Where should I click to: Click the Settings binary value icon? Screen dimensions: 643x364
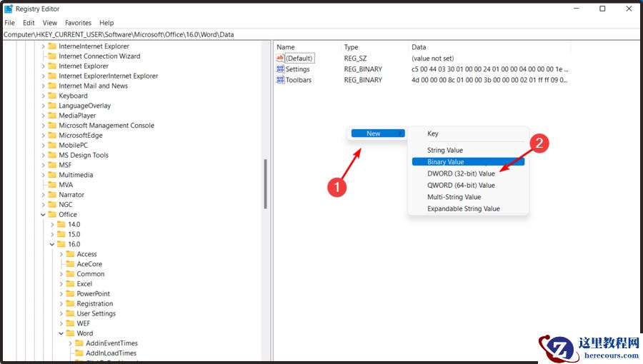(x=280, y=69)
